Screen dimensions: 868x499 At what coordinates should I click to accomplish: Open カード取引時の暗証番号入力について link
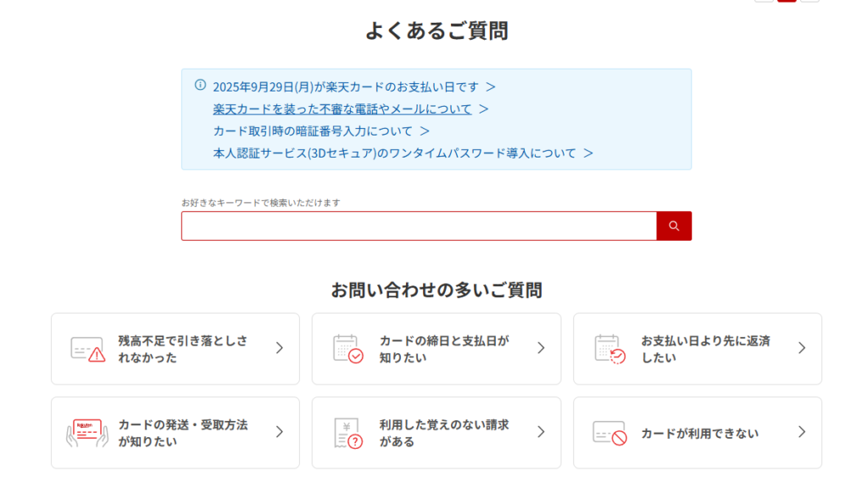[313, 130]
